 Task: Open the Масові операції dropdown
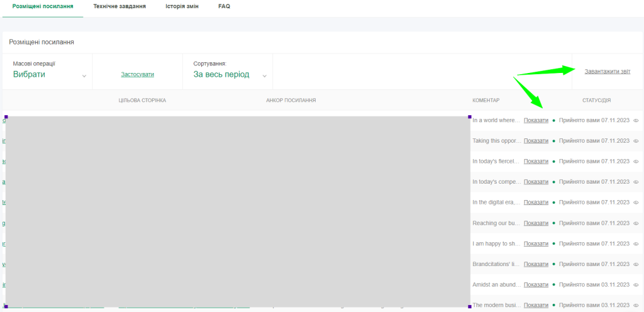pos(49,74)
